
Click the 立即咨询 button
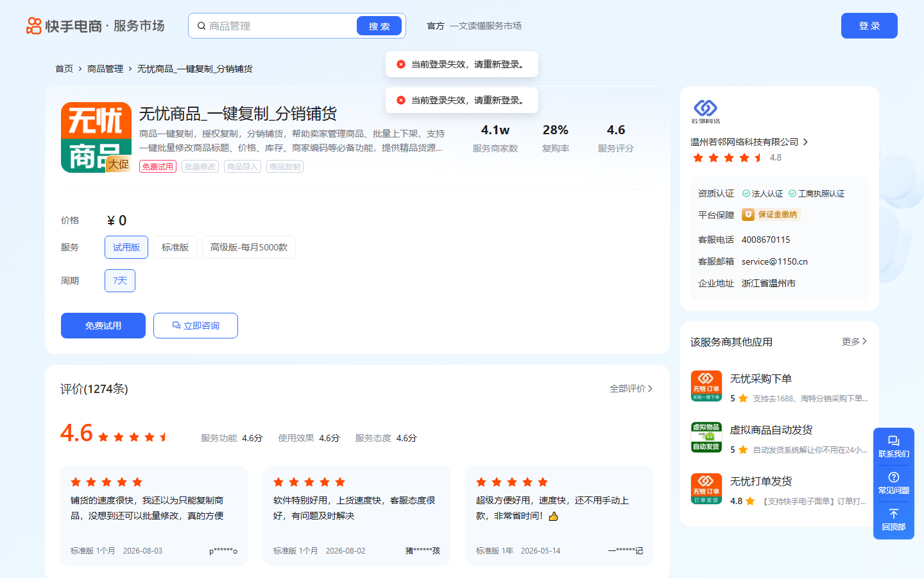[x=196, y=326]
